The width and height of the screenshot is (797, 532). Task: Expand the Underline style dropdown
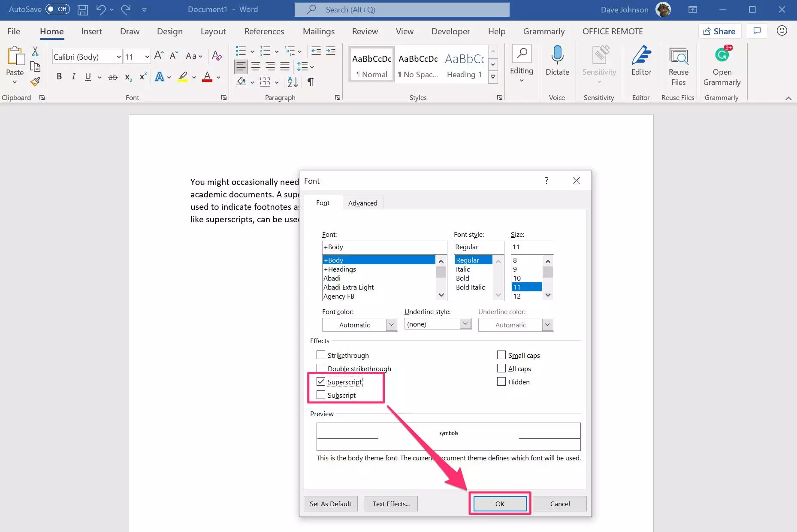[465, 324]
